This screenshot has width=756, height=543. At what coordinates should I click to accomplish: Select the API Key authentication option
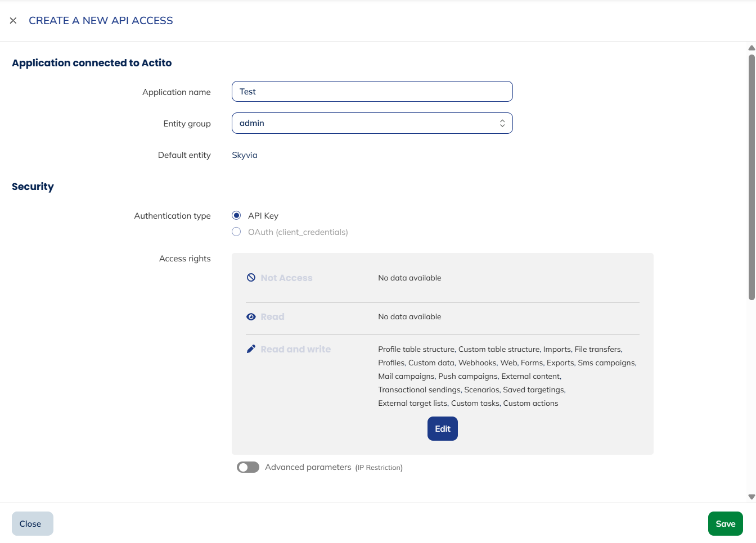(236, 215)
